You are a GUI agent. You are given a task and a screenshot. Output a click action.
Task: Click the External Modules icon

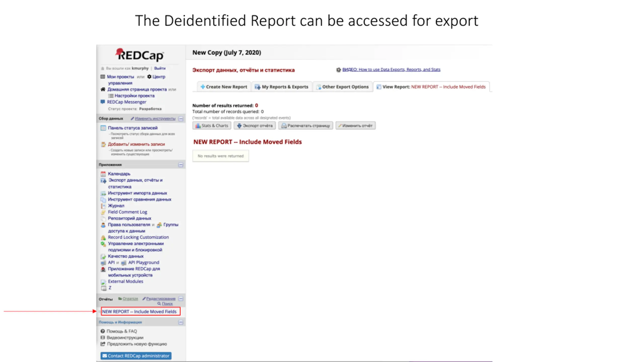click(x=103, y=282)
